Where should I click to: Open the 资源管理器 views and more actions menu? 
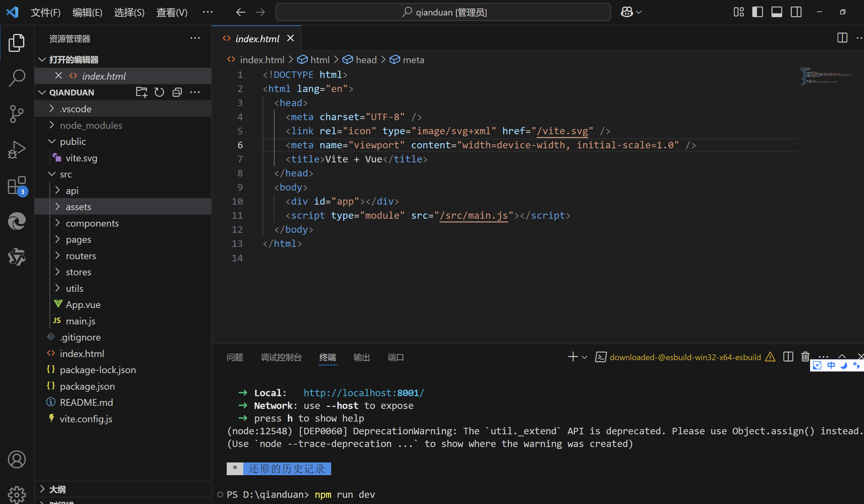point(195,38)
